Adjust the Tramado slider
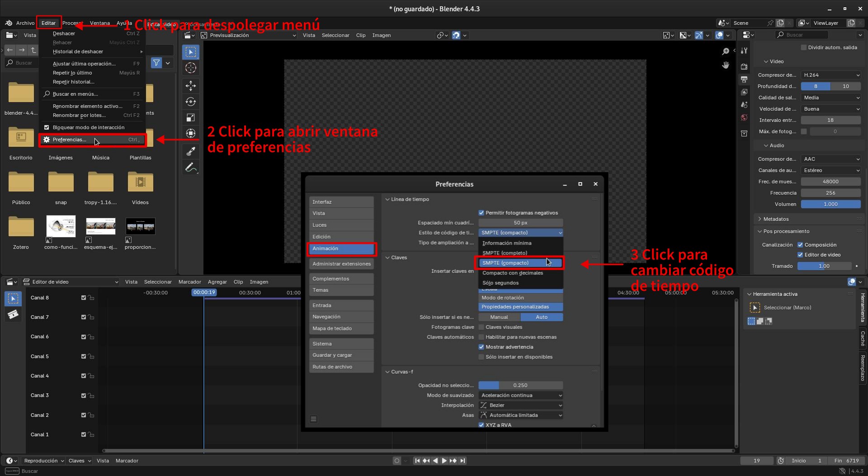 click(824, 266)
